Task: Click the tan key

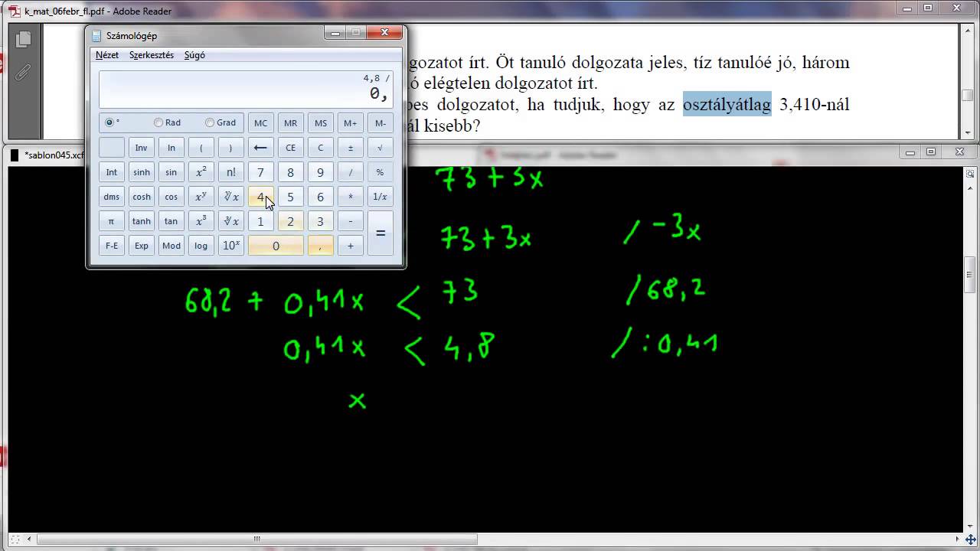Action: (171, 221)
